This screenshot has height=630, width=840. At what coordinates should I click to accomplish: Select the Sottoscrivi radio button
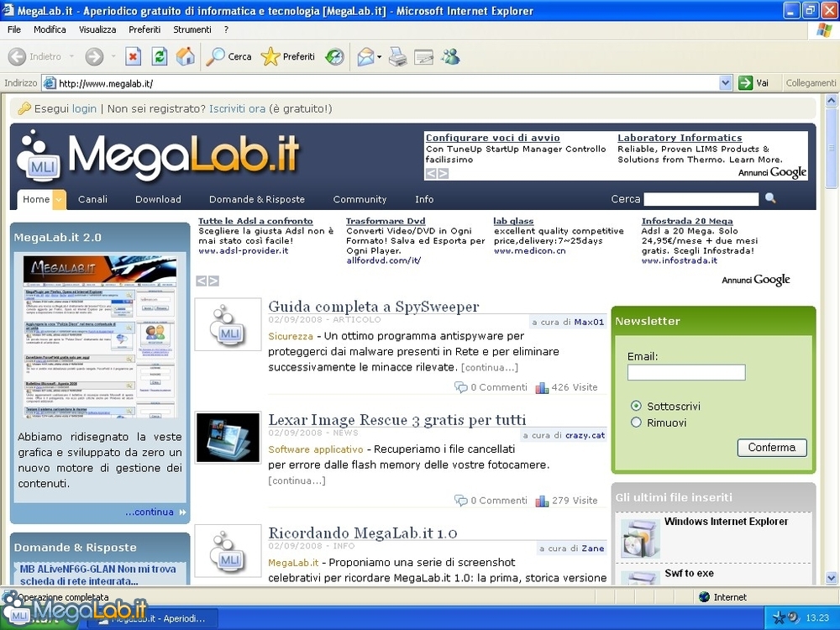(636, 406)
